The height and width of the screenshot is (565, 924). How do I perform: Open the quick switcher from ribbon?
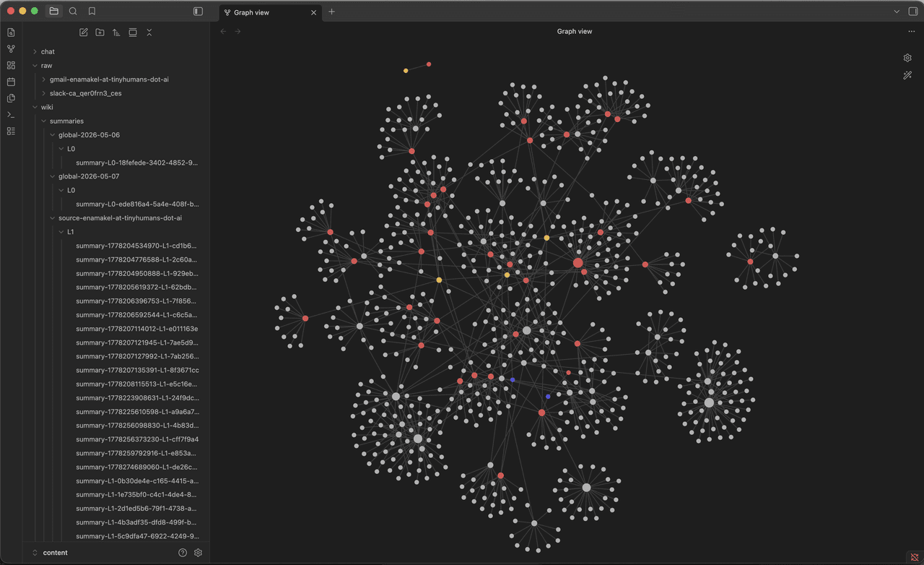click(x=11, y=33)
